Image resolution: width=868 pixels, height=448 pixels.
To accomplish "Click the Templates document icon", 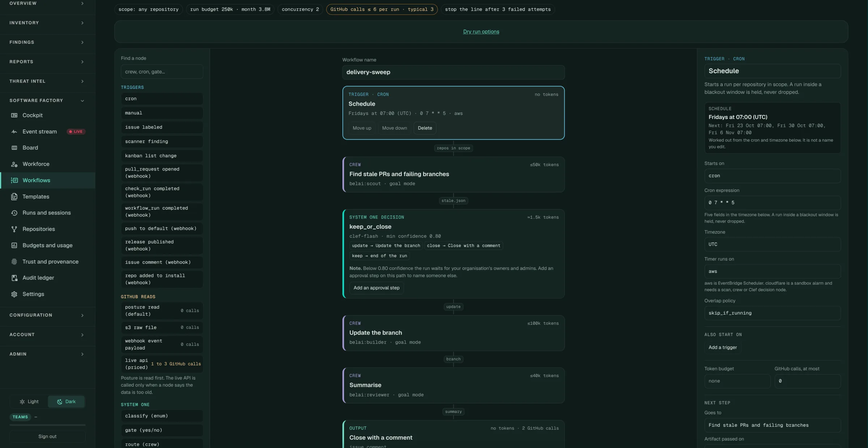I will tap(14, 197).
